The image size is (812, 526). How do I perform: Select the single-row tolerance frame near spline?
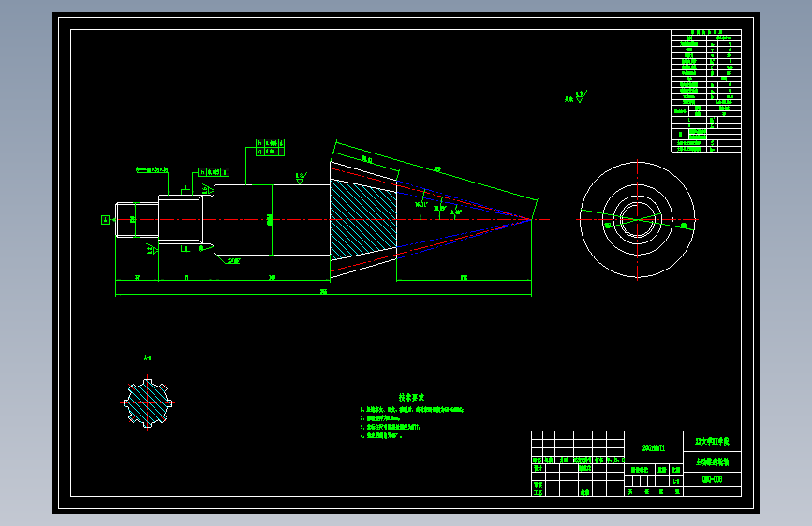click(x=214, y=172)
